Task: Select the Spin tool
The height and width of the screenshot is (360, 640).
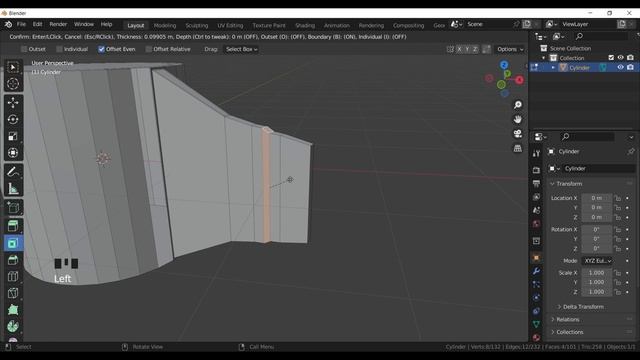Action: (13, 327)
